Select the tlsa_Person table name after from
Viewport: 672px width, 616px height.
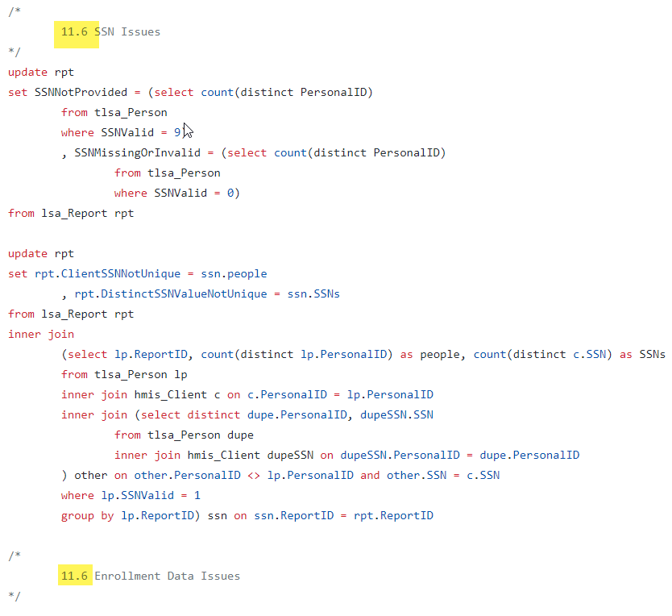click(x=131, y=112)
